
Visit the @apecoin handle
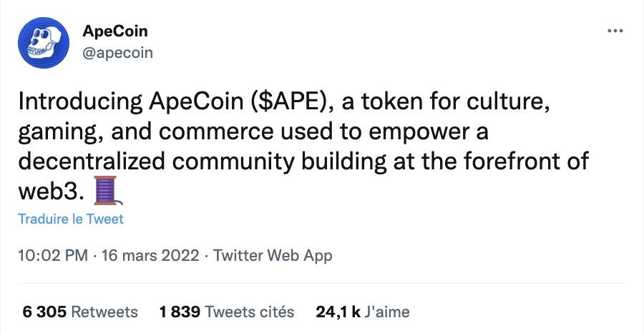click(117, 53)
